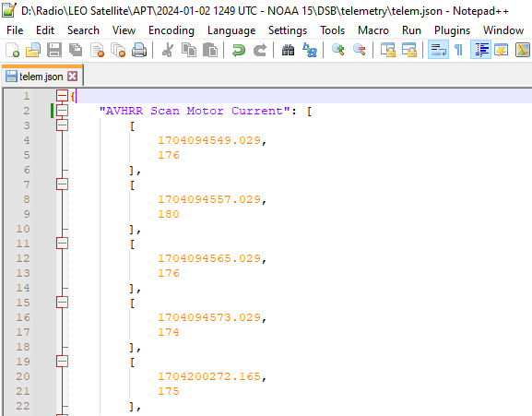Click the Undo green arrow icon

239,50
